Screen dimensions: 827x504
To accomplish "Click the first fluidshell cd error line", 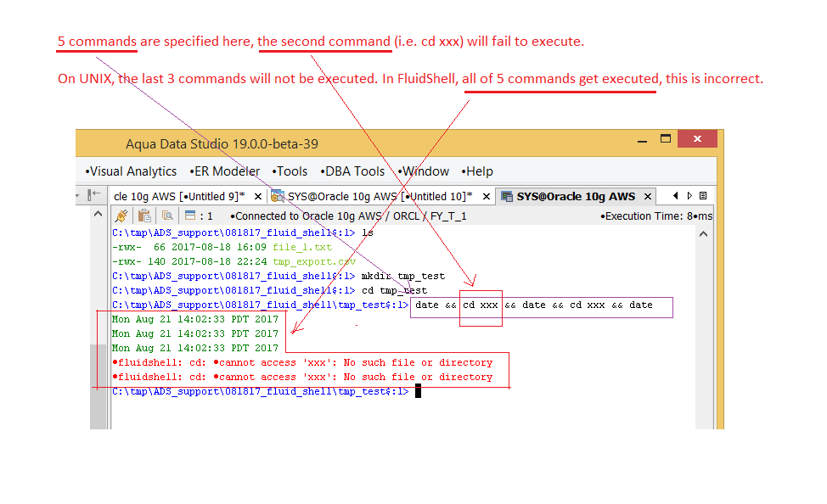I will tap(303, 362).
